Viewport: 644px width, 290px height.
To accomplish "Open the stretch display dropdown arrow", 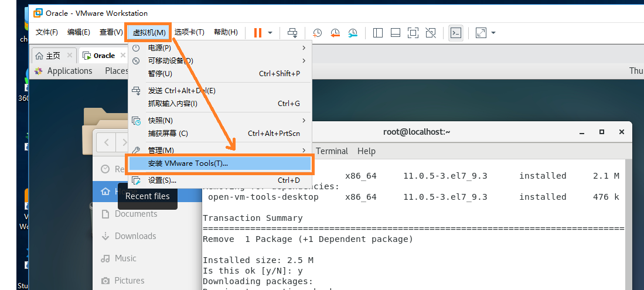I will click(493, 33).
